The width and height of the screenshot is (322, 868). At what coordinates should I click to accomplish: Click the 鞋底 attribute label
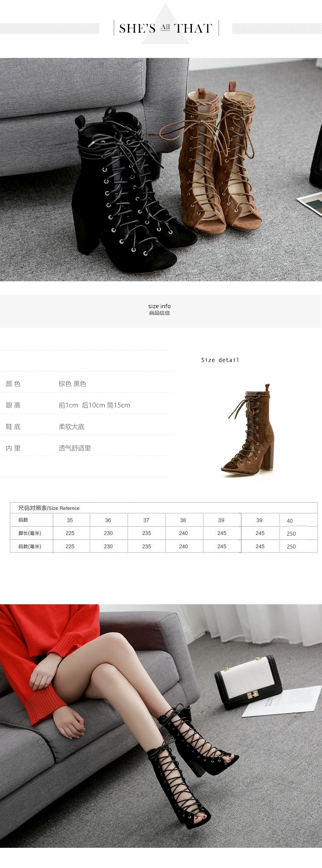[13, 427]
